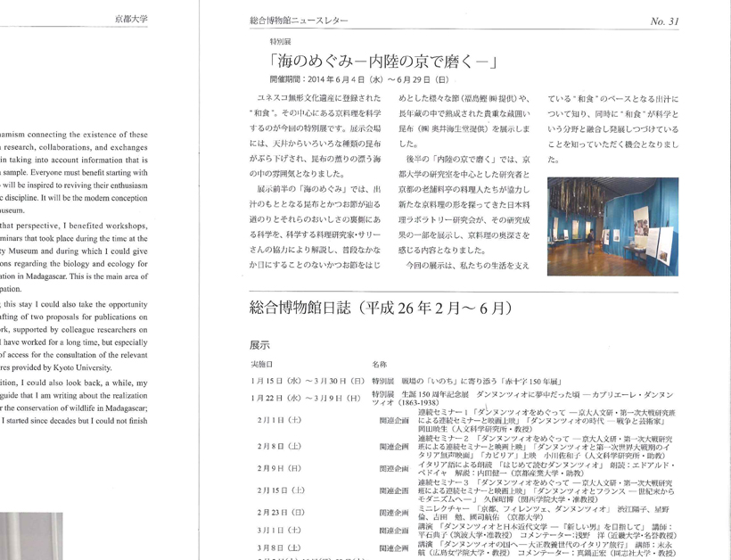Screen dimensions: 731x560
Task: Click the exhibition period line 開催期間：2014年6月4日
Action: (359, 79)
